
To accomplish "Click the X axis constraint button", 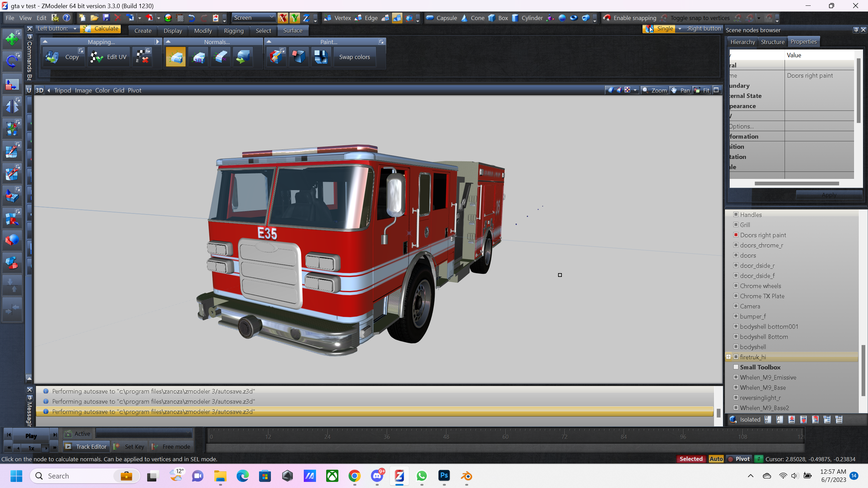I will [282, 18].
